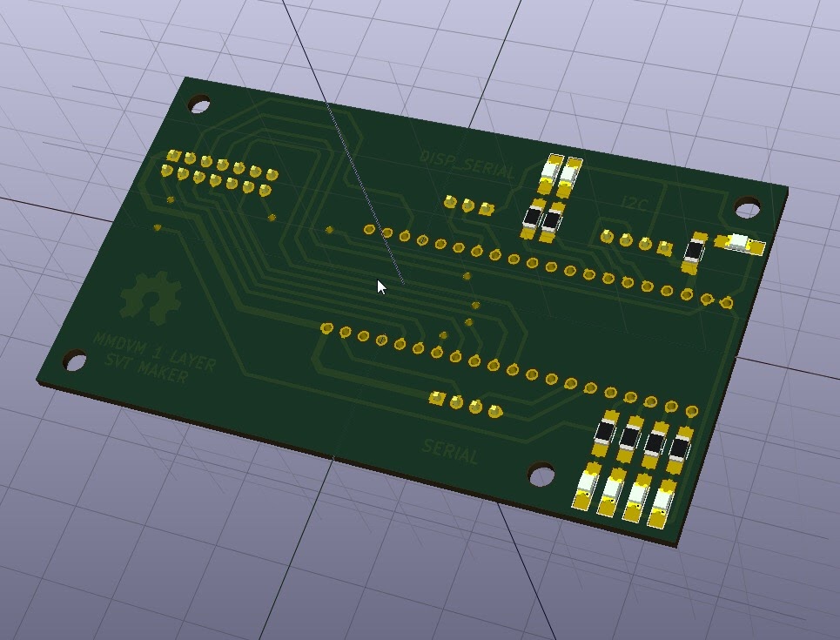Click the I2C silkscreen label
840x640 pixels.
[x=635, y=203]
